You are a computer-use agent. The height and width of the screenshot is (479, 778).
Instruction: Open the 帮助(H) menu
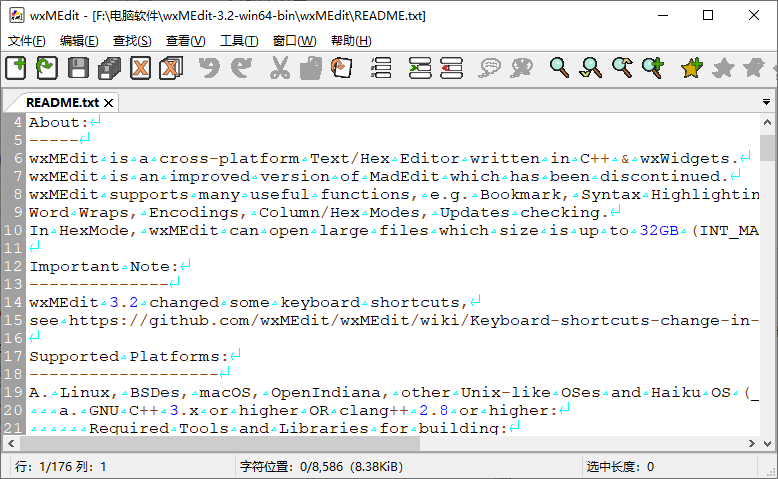(x=351, y=41)
